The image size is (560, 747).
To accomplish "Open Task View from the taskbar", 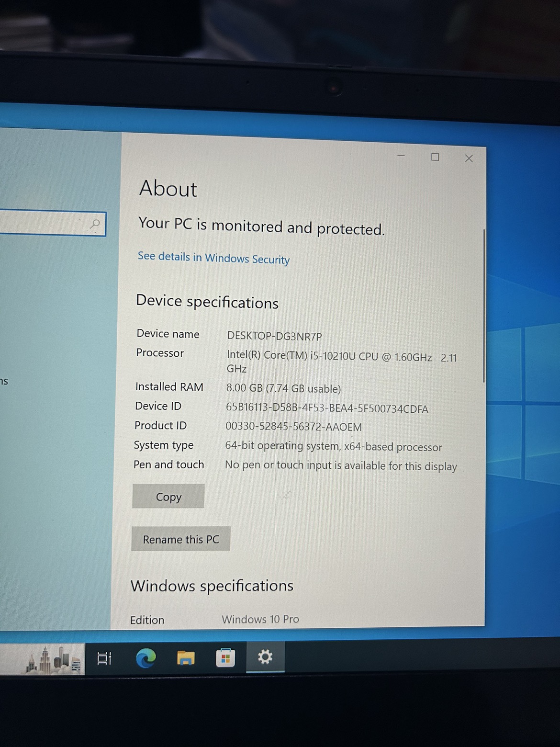I will pos(104,658).
